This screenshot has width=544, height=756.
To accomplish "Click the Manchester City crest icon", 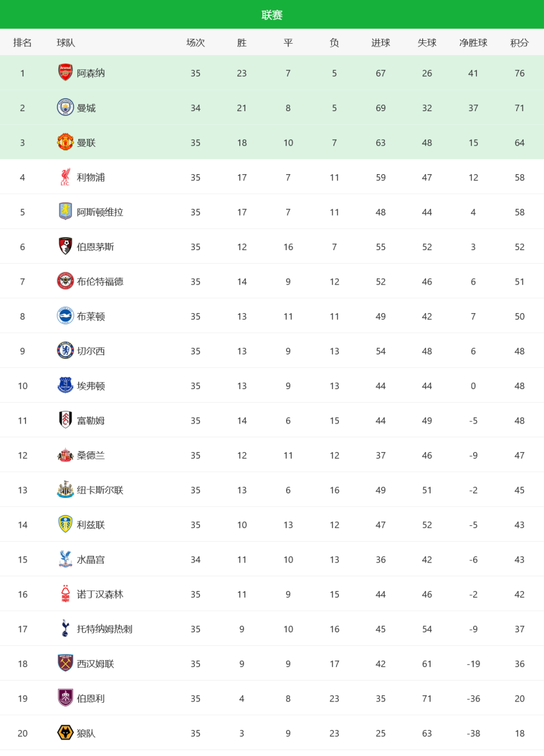I will [66, 107].
